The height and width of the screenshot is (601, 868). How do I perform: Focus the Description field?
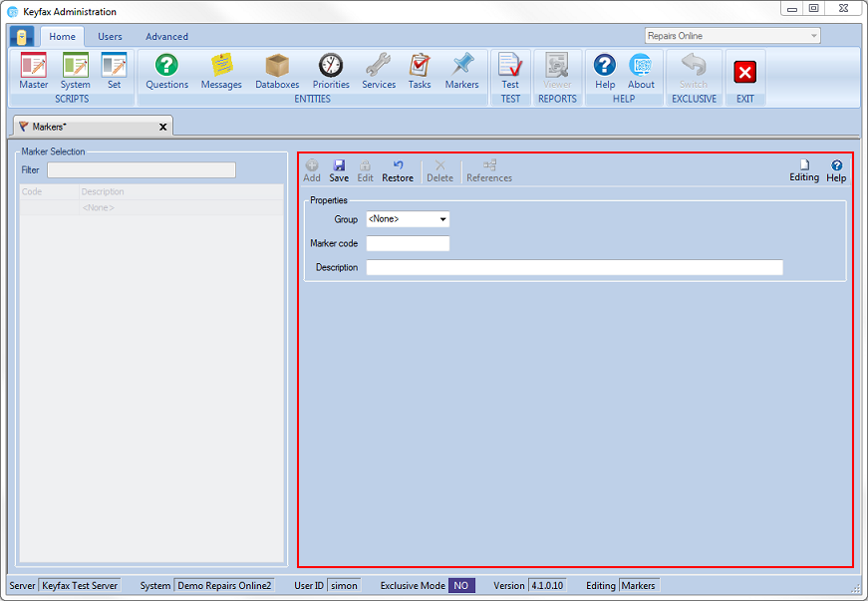pos(574,267)
